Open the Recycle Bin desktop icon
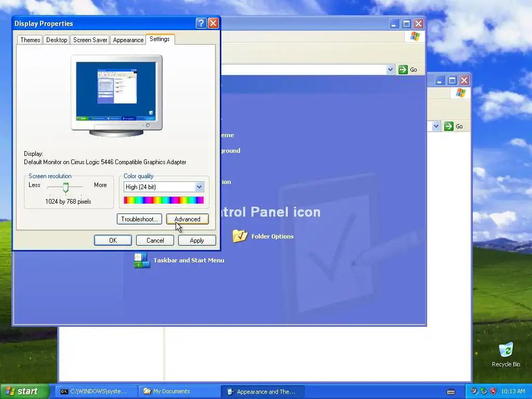This screenshot has height=399, width=532. pyautogui.click(x=506, y=354)
